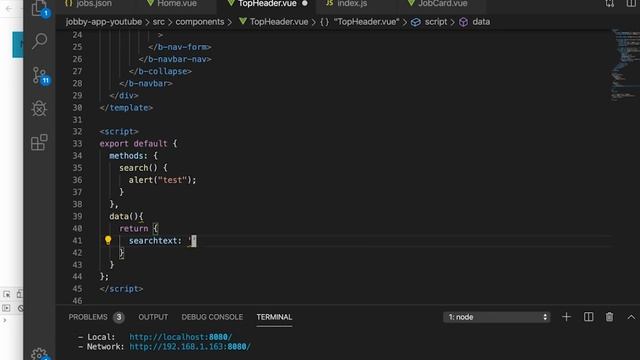640x360 pixels.
Task: Click the 'methods: {' line
Action: pos(133,156)
